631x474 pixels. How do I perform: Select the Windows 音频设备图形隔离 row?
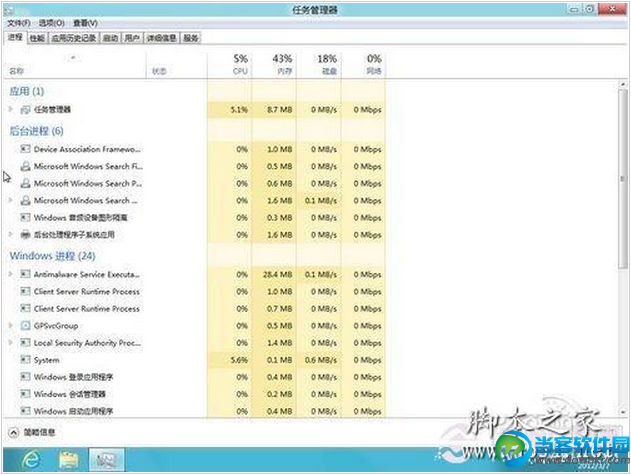(194, 218)
